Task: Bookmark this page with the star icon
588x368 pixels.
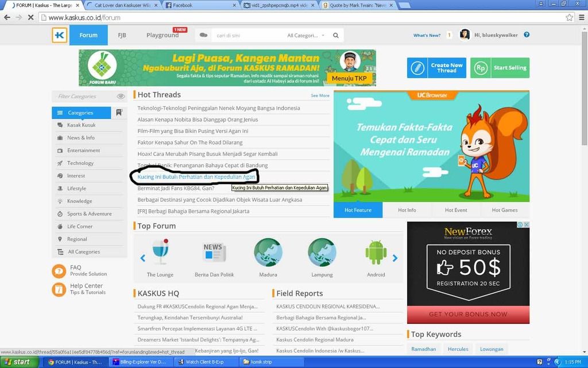Action: click(569, 17)
